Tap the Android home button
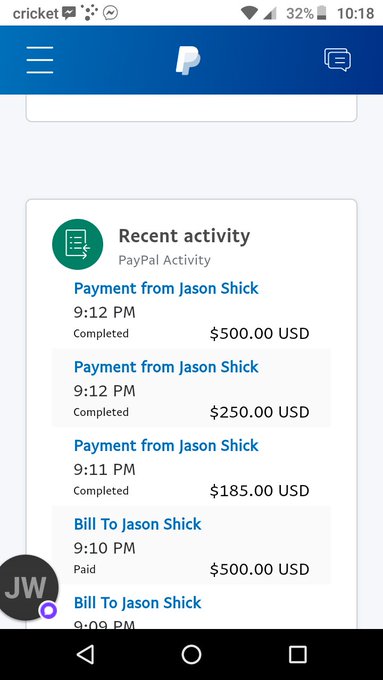Viewport: 383px width, 680px height. point(191,654)
